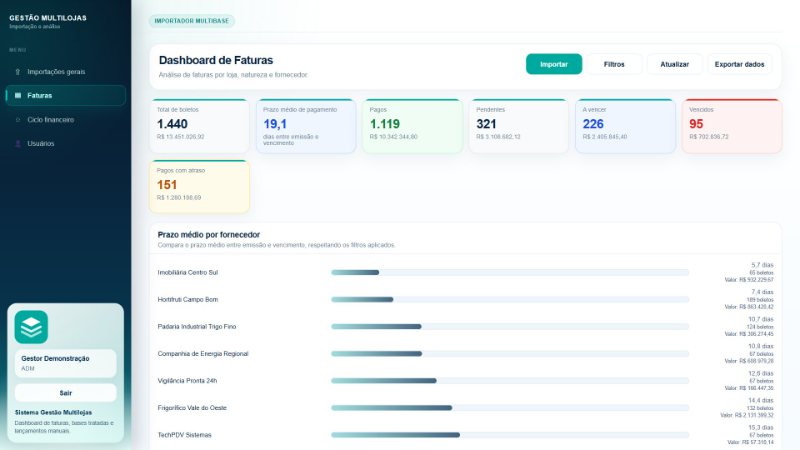Click the Usuários person icon
The width and height of the screenshot is (800, 450).
point(18,144)
